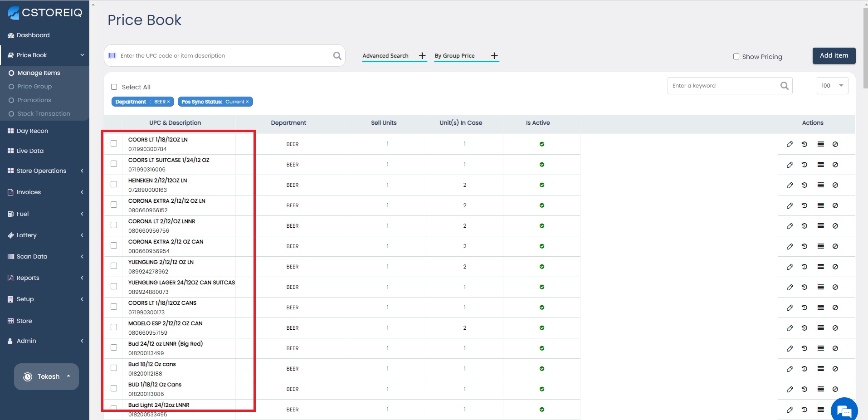Open Day Recon in sidebar
The height and width of the screenshot is (420, 868).
(32, 131)
